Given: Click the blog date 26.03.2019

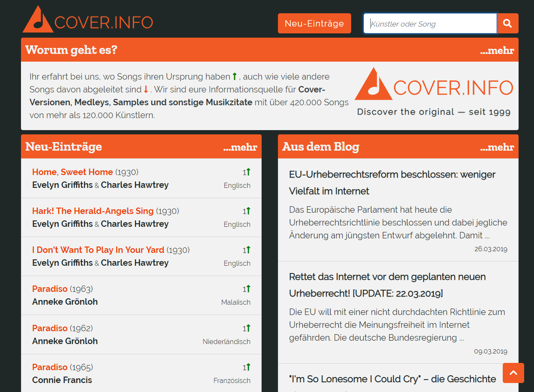Looking at the screenshot, I should pyautogui.click(x=491, y=249).
